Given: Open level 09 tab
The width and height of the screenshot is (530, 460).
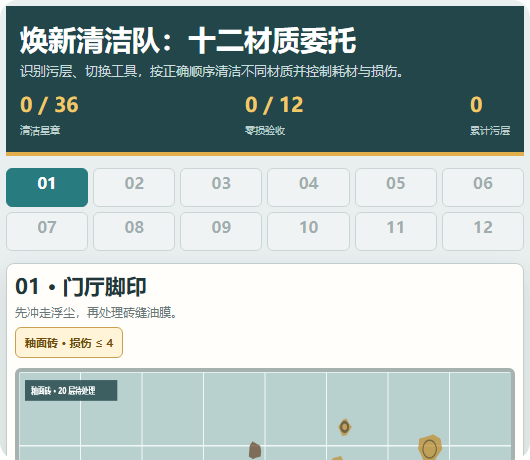Looking at the screenshot, I should point(221,232).
